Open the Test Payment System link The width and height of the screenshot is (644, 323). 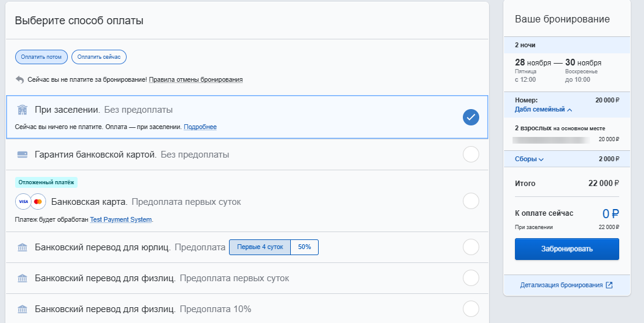(121, 219)
